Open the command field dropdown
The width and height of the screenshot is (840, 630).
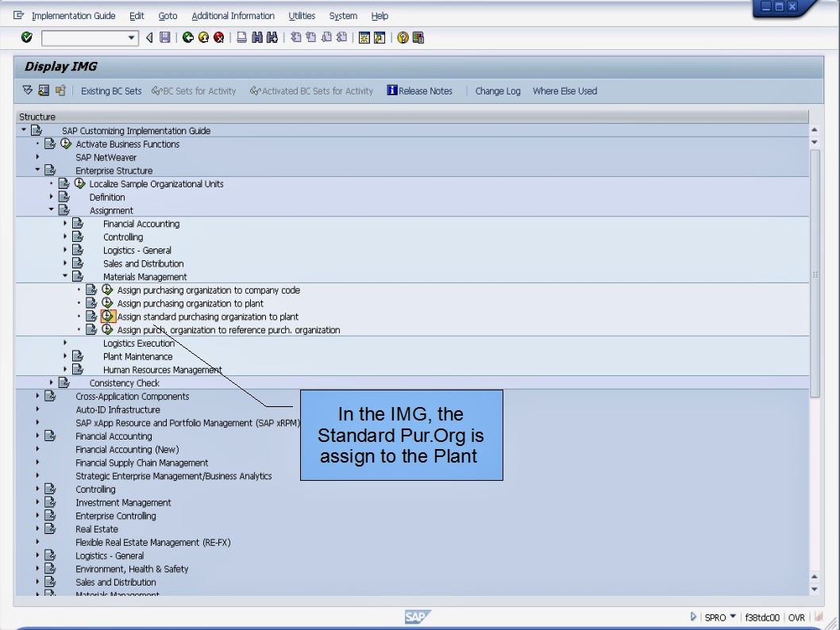(x=132, y=37)
